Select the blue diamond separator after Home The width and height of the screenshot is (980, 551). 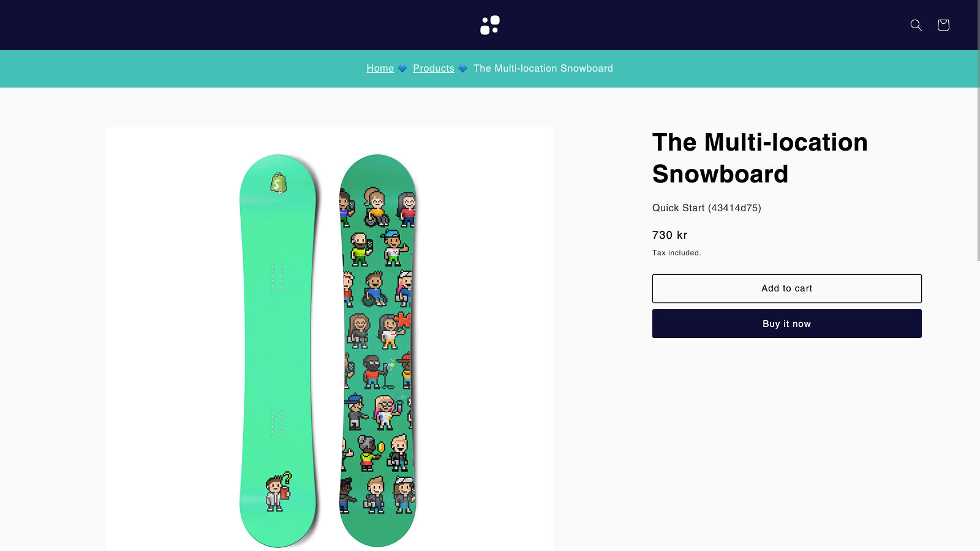[402, 69]
